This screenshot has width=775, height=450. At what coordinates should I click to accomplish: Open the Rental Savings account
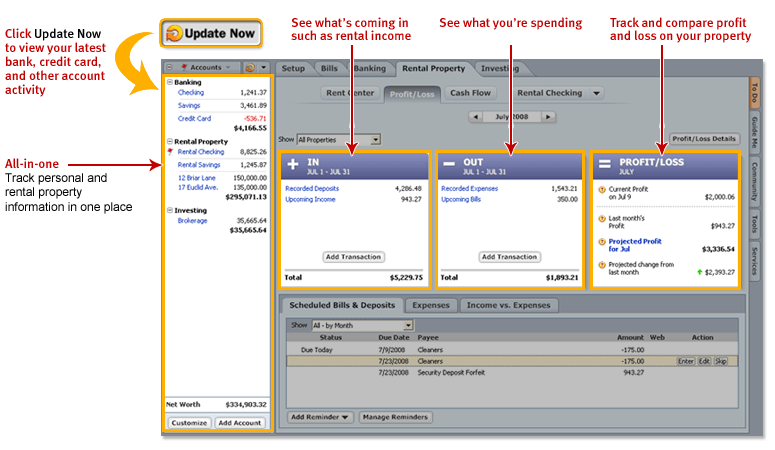coord(199,165)
